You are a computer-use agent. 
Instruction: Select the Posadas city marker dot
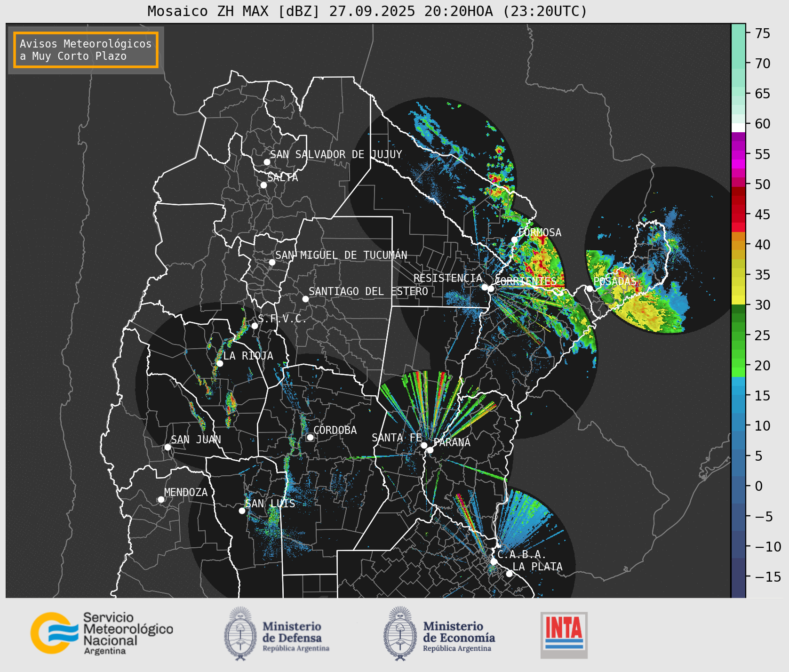pyautogui.click(x=590, y=288)
